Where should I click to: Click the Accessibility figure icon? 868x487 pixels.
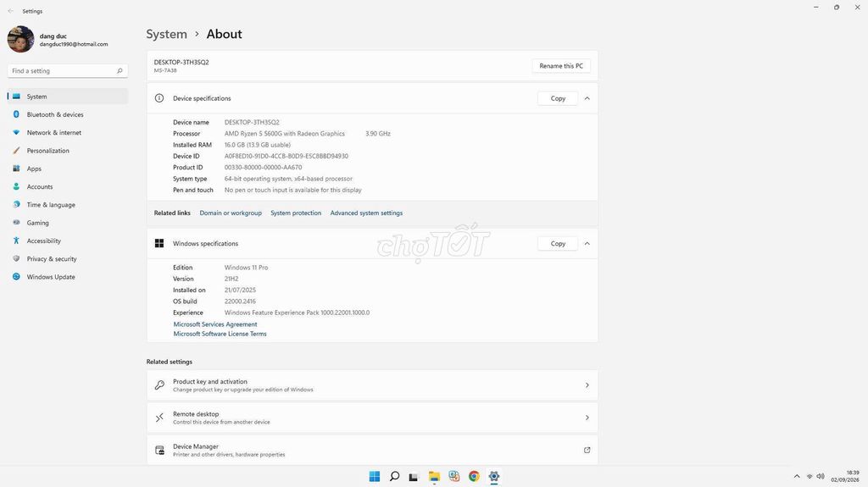click(16, 241)
